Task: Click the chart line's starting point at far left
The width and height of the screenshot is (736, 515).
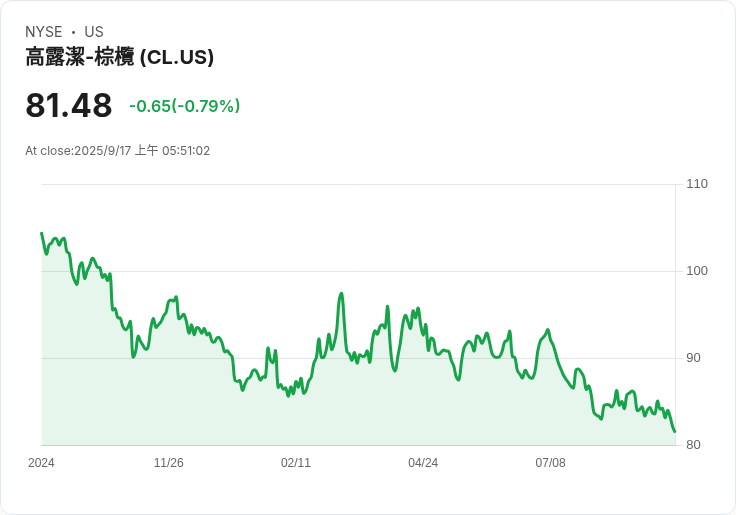Action: tap(42, 233)
